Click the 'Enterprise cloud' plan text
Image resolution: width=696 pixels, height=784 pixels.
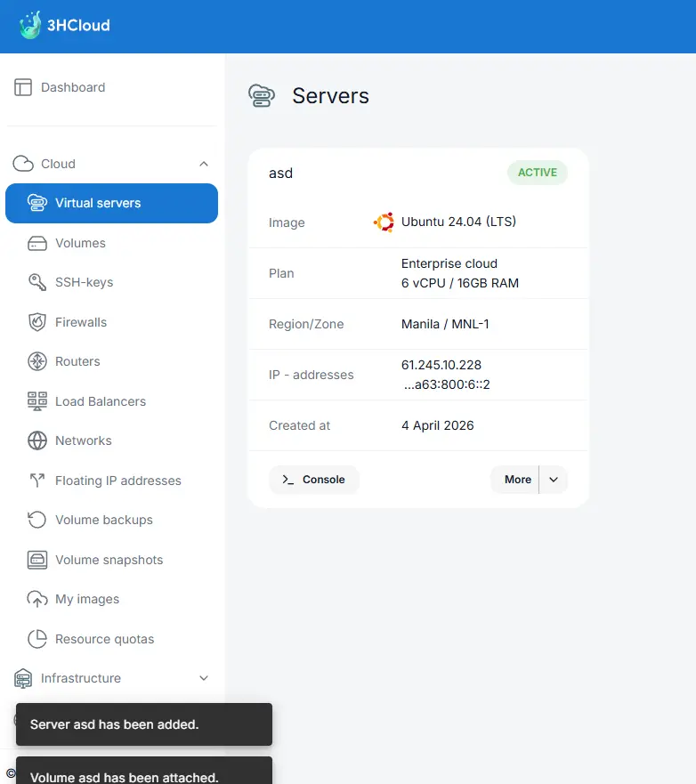pyautogui.click(x=449, y=263)
